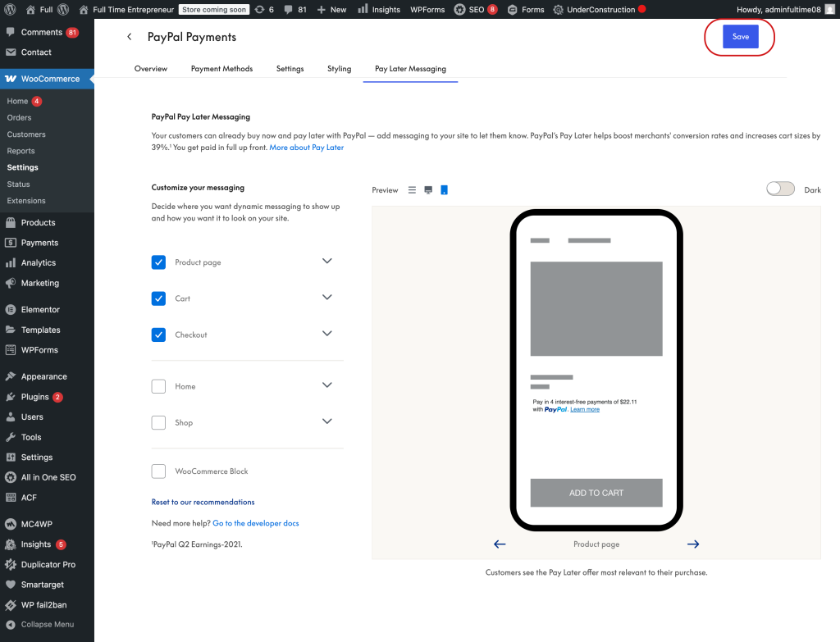Click ADD TO CART in the preview
Viewport: 840px width, 642px height.
click(x=596, y=493)
